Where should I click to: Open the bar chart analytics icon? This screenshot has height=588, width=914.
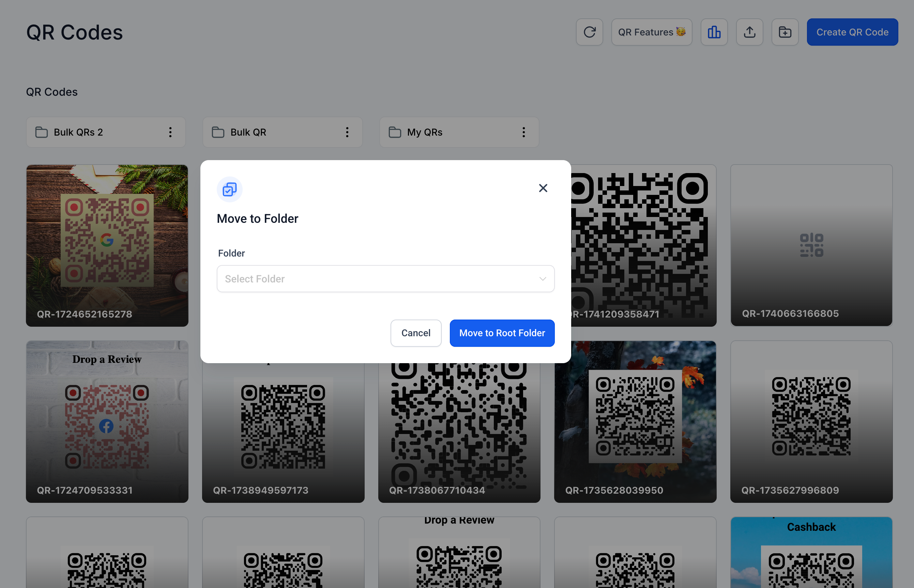pyautogui.click(x=714, y=32)
